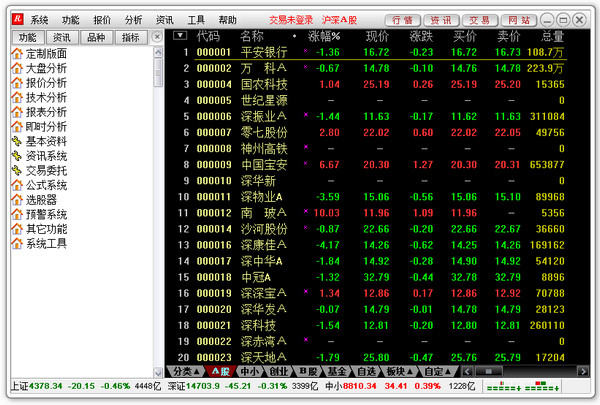Open the 工具 menu
This screenshot has width=600, height=405.
[196, 20]
